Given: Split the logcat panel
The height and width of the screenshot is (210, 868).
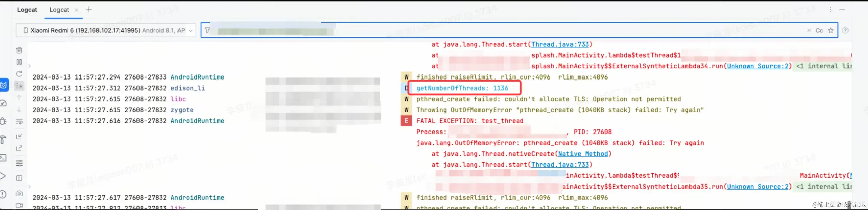Looking at the screenshot, I should (19, 178).
